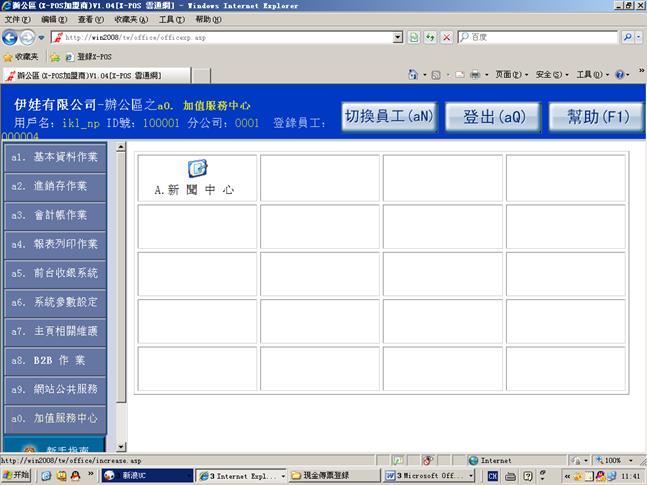Click the 登出(aQ) logout button
The width and height of the screenshot is (647, 485).
(493, 116)
